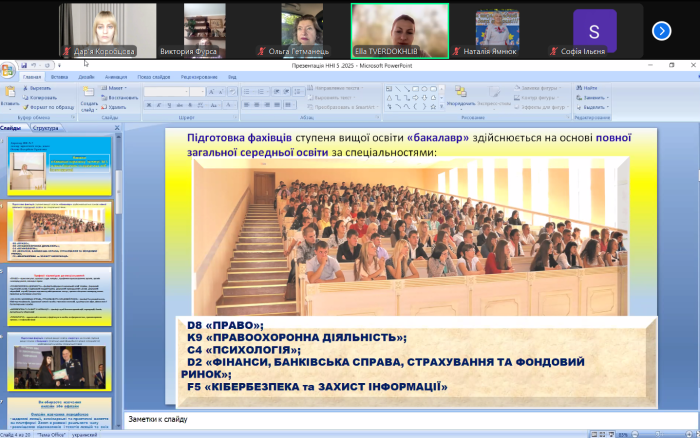
Task: Toggle Bold formatting in font group
Action: tap(148, 106)
